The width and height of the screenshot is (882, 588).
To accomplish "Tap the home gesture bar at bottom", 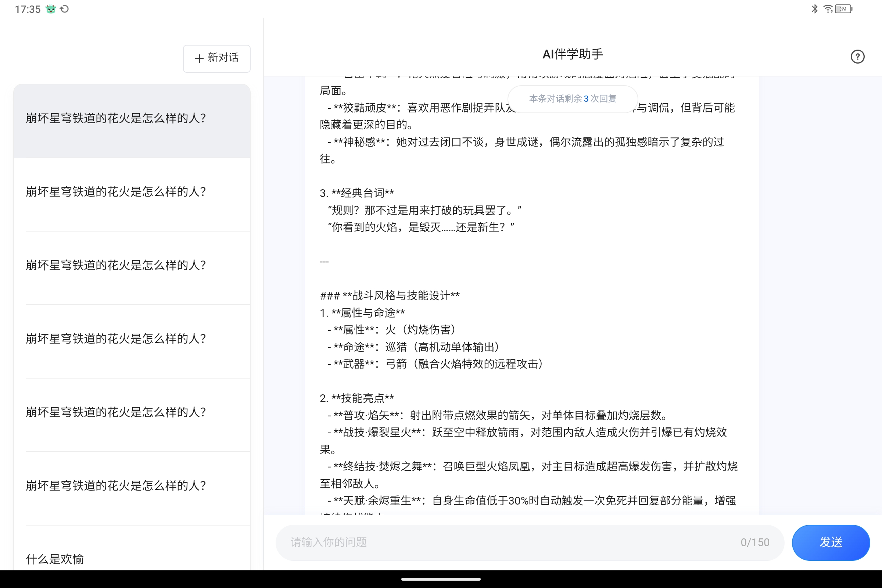I will [x=441, y=579].
